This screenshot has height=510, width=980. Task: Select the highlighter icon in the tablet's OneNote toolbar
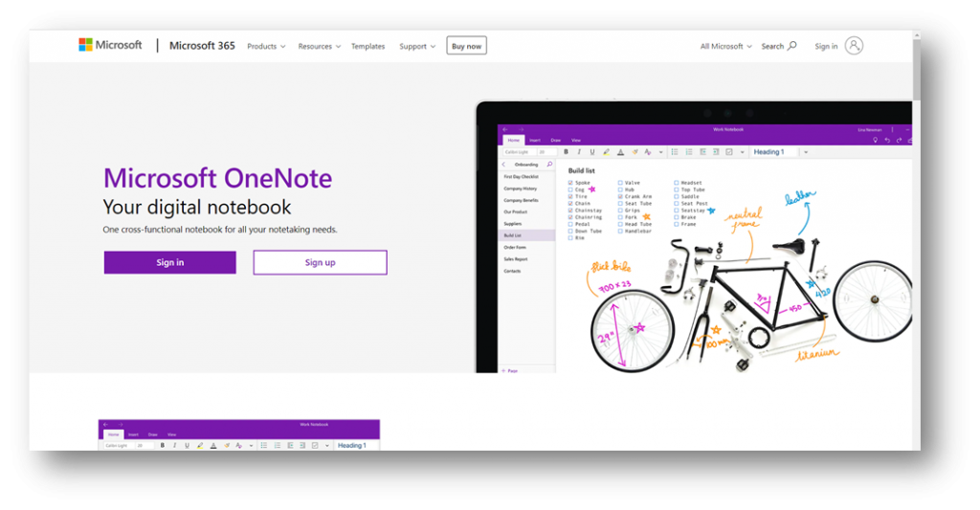[605, 152]
